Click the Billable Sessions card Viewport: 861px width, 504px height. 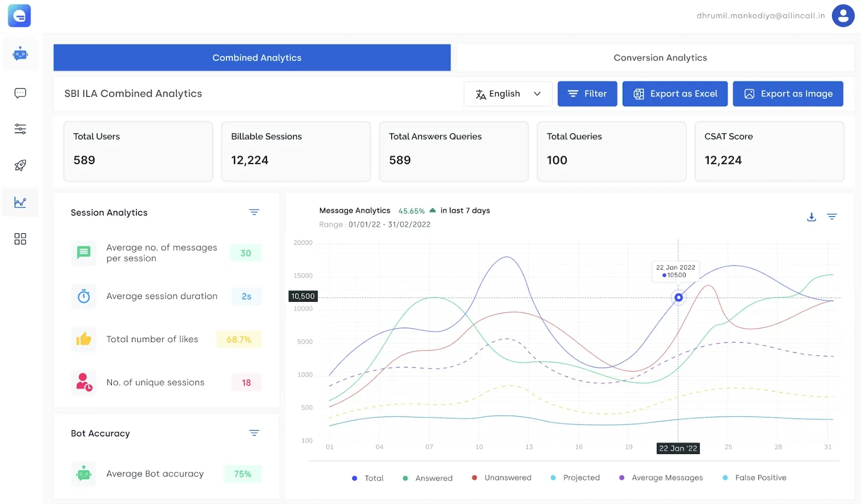(x=296, y=151)
